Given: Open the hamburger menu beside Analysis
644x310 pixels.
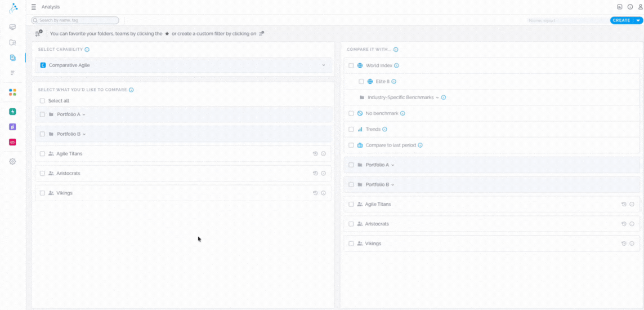Looking at the screenshot, I should point(34,7).
